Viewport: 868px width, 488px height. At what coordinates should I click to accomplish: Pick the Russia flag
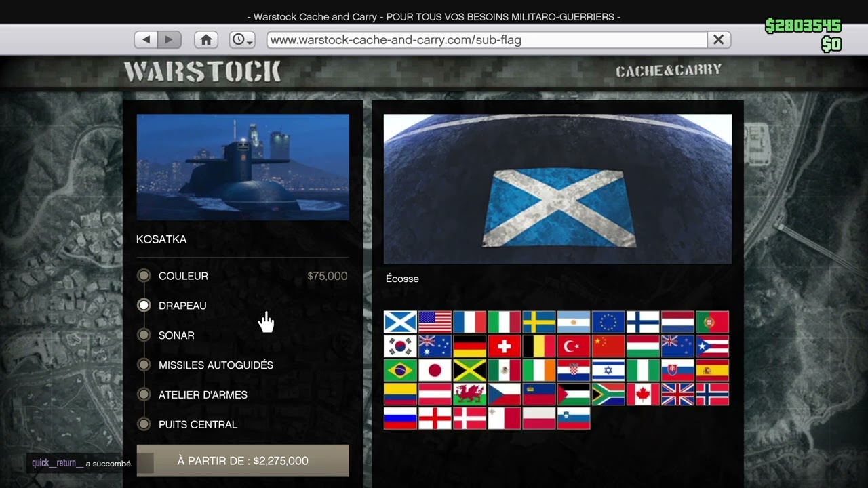400,418
